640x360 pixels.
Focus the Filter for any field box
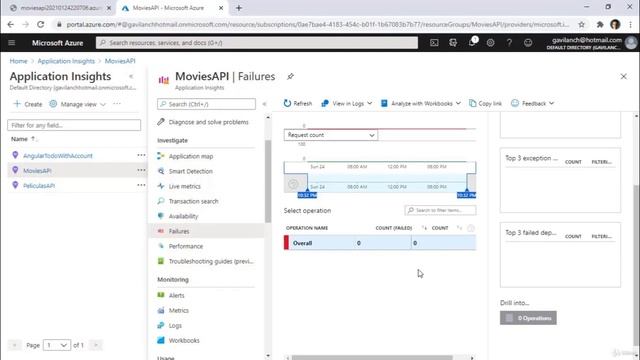[x=74, y=125]
